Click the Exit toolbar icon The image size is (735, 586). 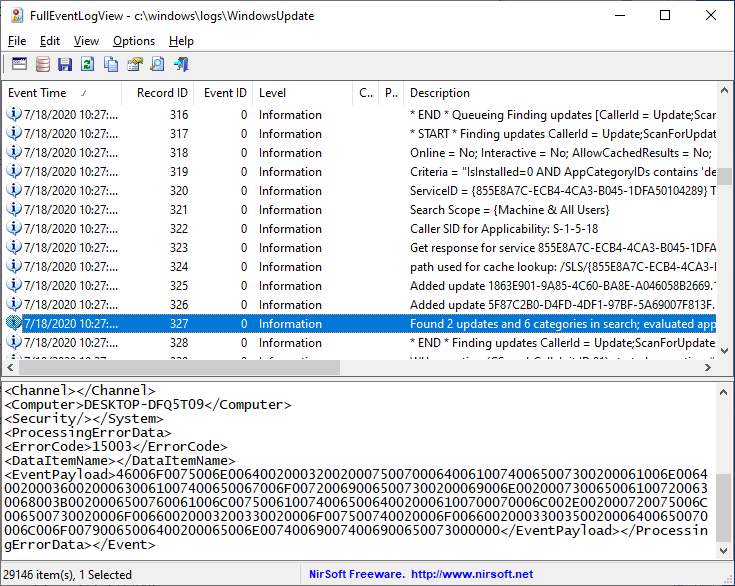[x=181, y=64]
